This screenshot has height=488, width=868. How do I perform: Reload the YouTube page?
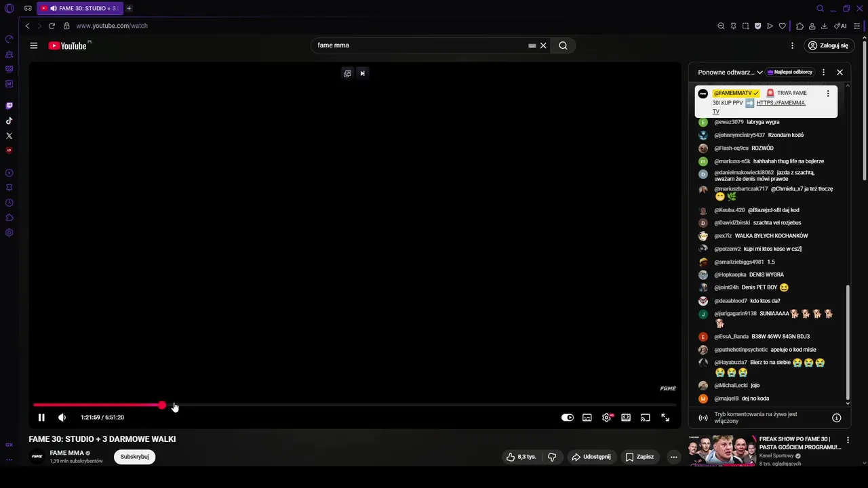pos(52,26)
